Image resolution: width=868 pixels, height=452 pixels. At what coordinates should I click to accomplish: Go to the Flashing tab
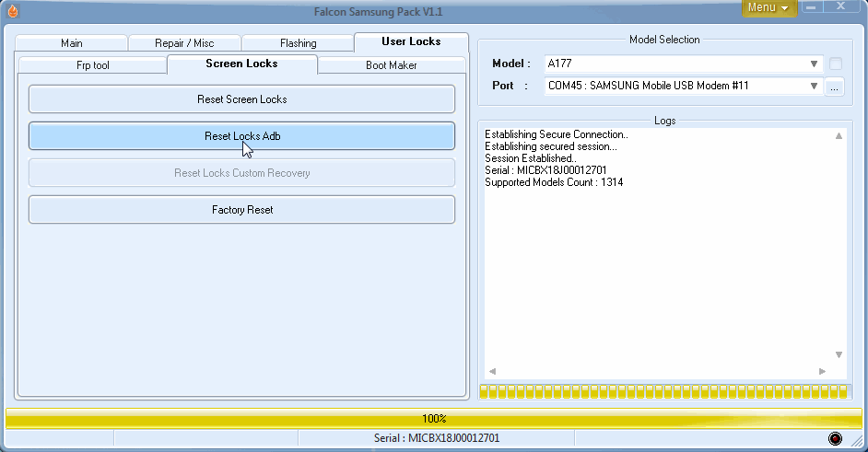click(298, 43)
